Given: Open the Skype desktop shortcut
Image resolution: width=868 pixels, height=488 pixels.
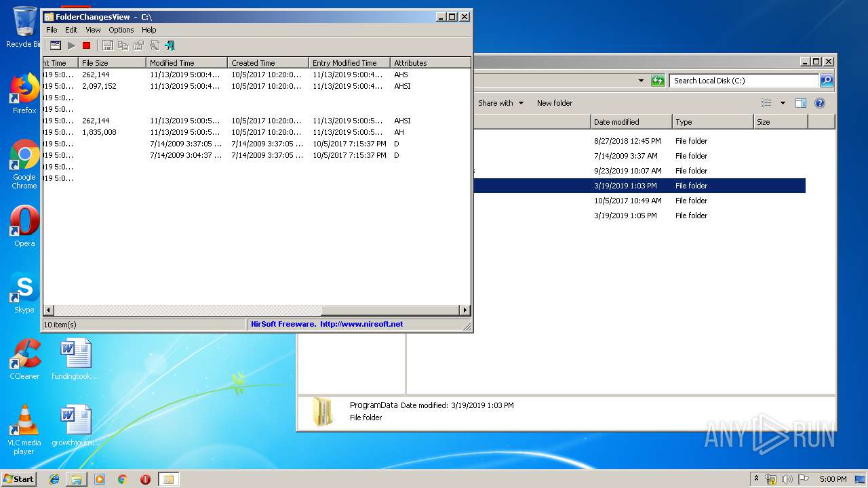Looking at the screenshot, I should (24, 293).
